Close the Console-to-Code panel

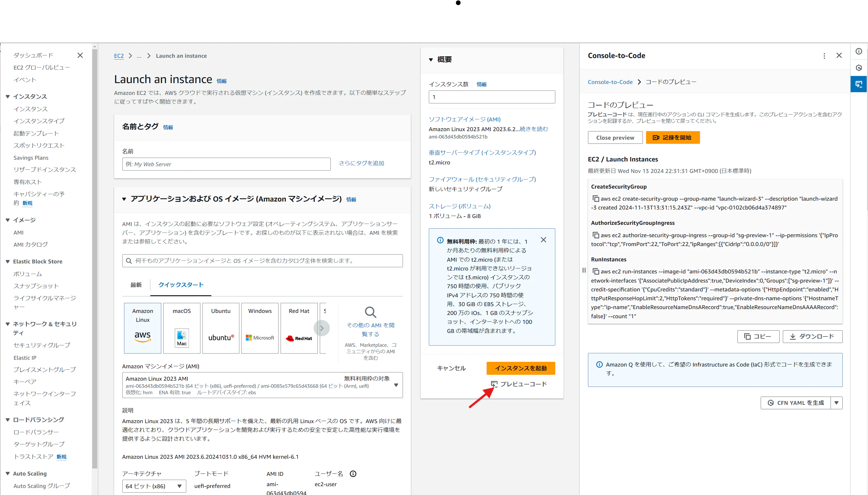[x=839, y=55]
